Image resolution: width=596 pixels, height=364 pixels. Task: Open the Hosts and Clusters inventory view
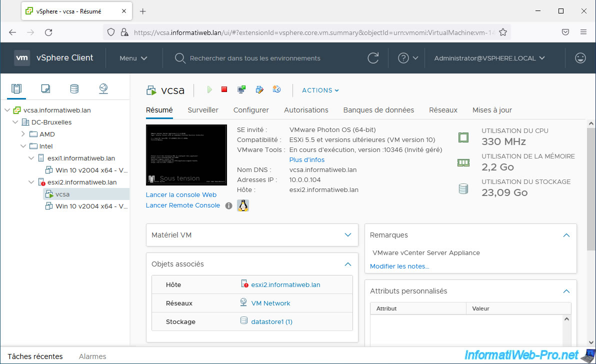coord(16,89)
